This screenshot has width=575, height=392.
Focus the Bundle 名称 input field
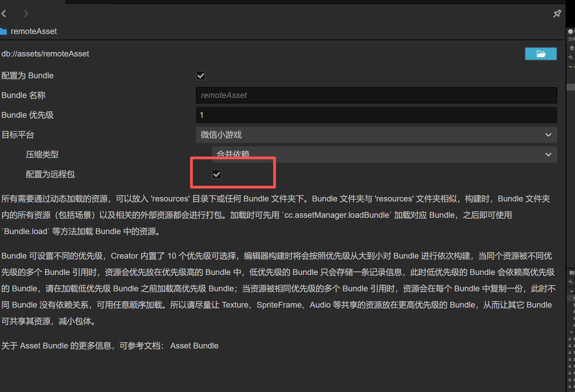[x=376, y=95]
